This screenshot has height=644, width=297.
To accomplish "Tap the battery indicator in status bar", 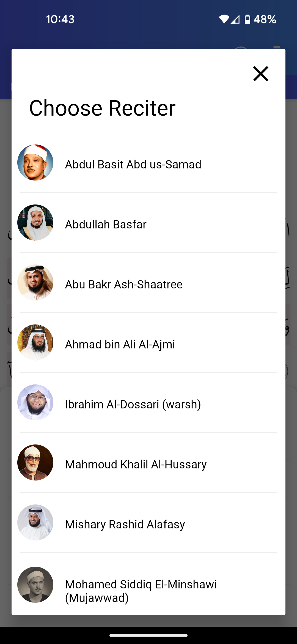I will 248,19.
